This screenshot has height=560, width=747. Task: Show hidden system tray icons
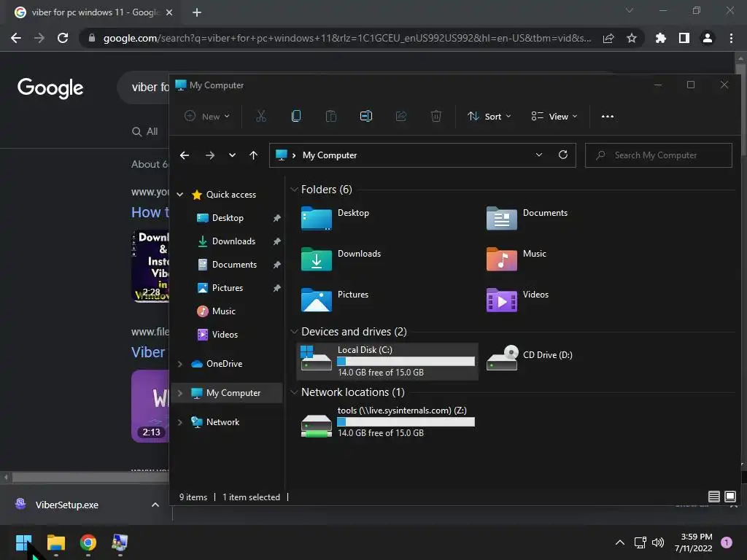(x=620, y=542)
